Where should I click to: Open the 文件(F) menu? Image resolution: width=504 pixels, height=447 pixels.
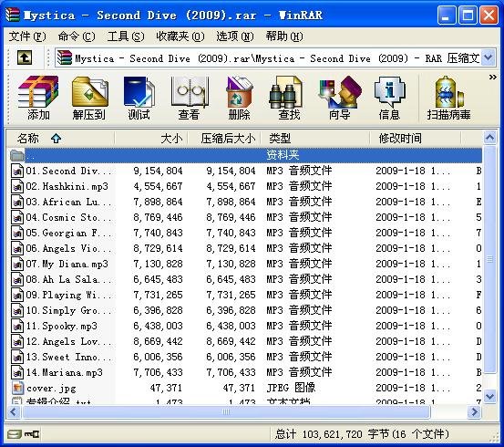[x=27, y=36]
